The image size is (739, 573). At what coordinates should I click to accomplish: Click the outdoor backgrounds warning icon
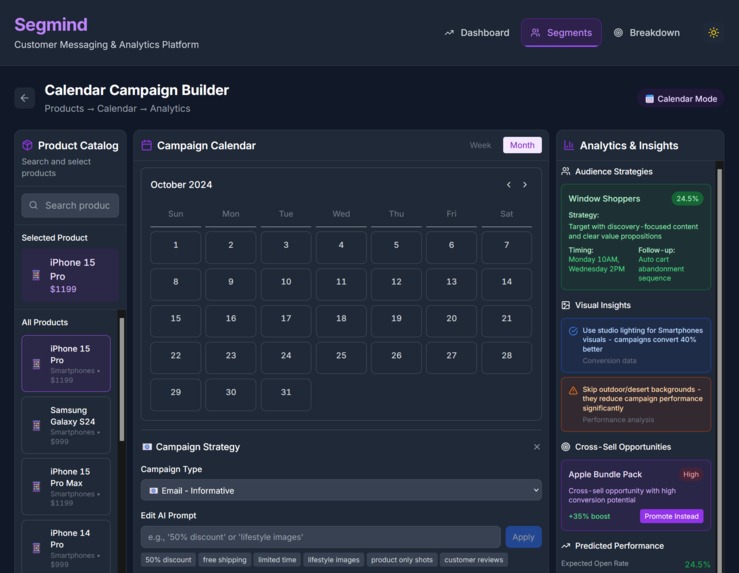(x=573, y=390)
